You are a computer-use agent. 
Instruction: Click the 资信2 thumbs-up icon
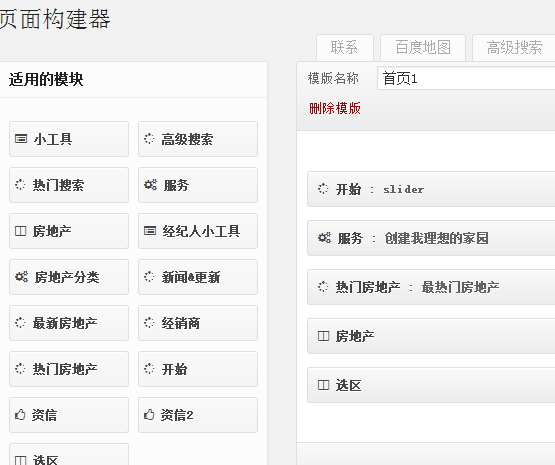tap(149, 415)
